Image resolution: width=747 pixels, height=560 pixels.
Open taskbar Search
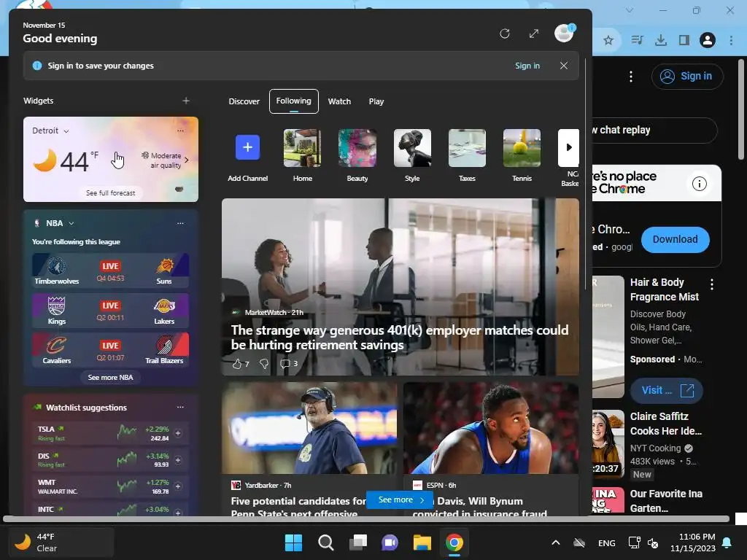coord(326,542)
